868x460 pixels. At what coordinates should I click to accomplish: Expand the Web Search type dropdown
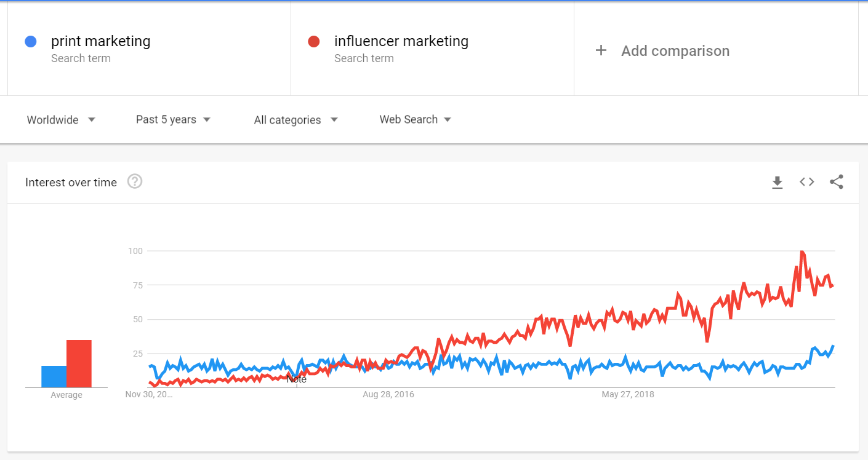[416, 119]
